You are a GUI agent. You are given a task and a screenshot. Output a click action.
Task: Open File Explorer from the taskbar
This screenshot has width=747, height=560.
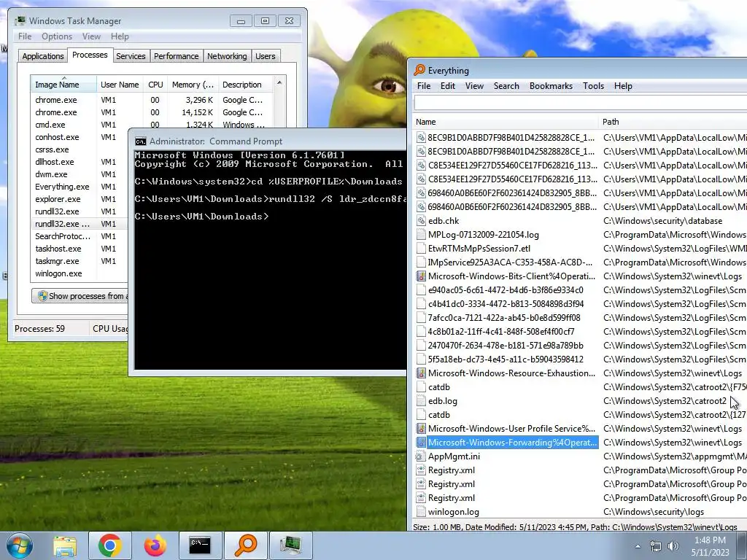65,545
